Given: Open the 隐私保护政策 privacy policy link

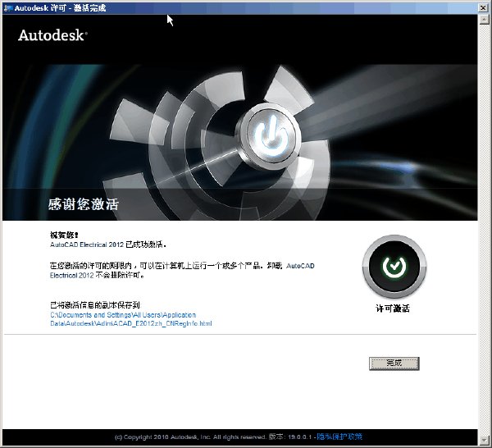Looking at the screenshot, I should tap(339, 437).
